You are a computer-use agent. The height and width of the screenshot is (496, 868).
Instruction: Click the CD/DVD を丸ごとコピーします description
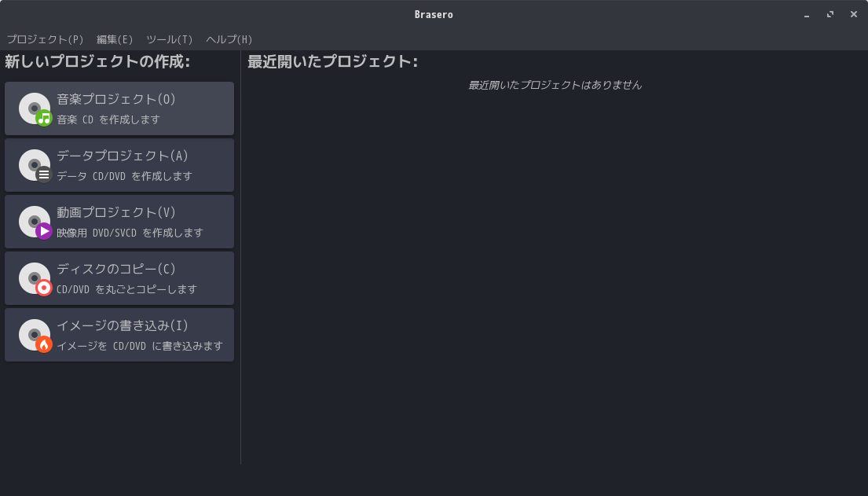pyautogui.click(x=126, y=289)
